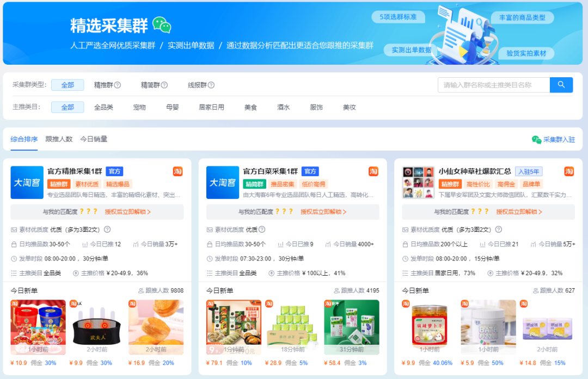Click avatar collage of 小仙女种草社爆款汇总

pyautogui.click(x=419, y=182)
